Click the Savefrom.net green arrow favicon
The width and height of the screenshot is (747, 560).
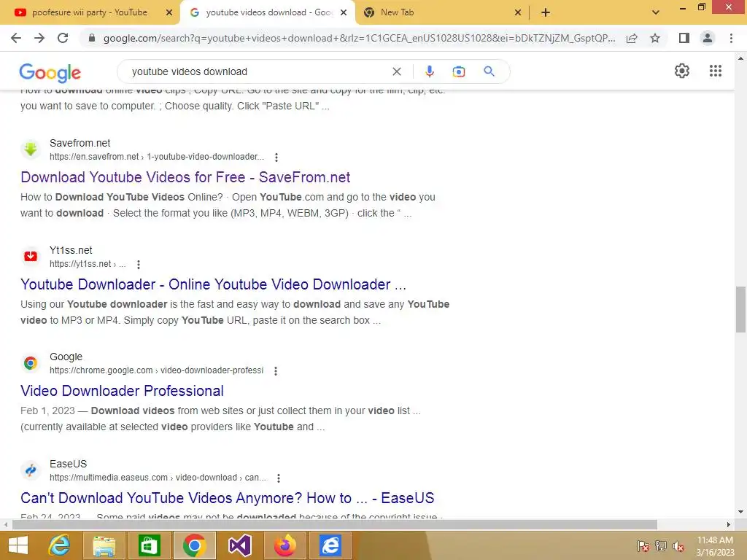[31, 149]
